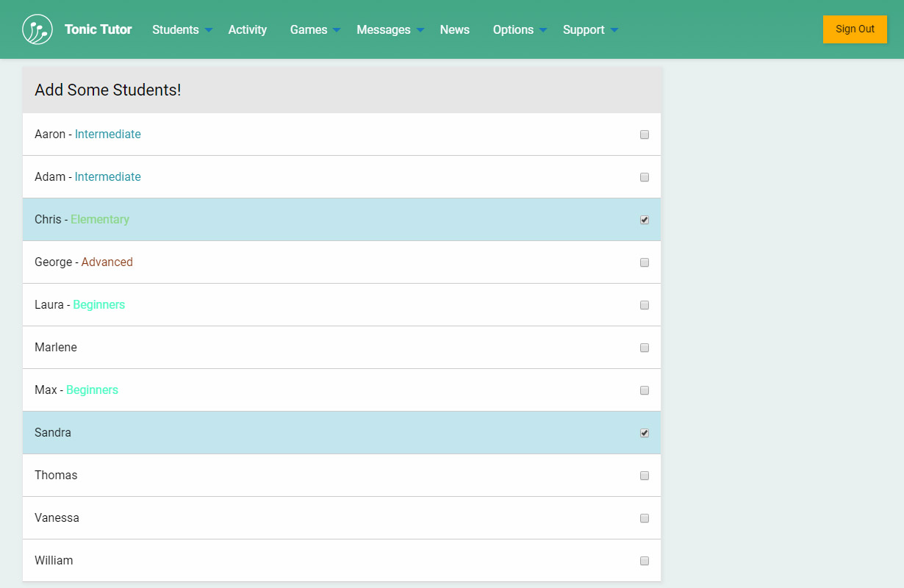Open the Games dropdown menu
Screen dimensions: 904x588
(315, 29)
